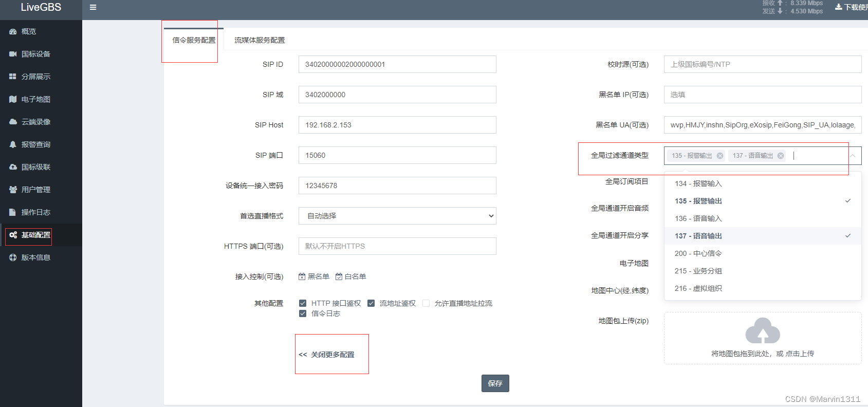The image size is (868, 407).
Task: Click 黑名单 UA input field
Action: pyautogui.click(x=763, y=125)
